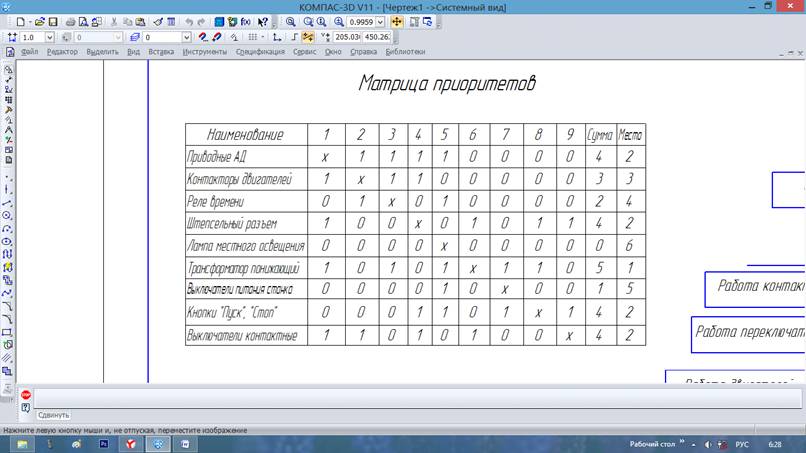Click the zoom-in magnifier icon
Viewport: 806px width, 453px height.
[x=291, y=21]
